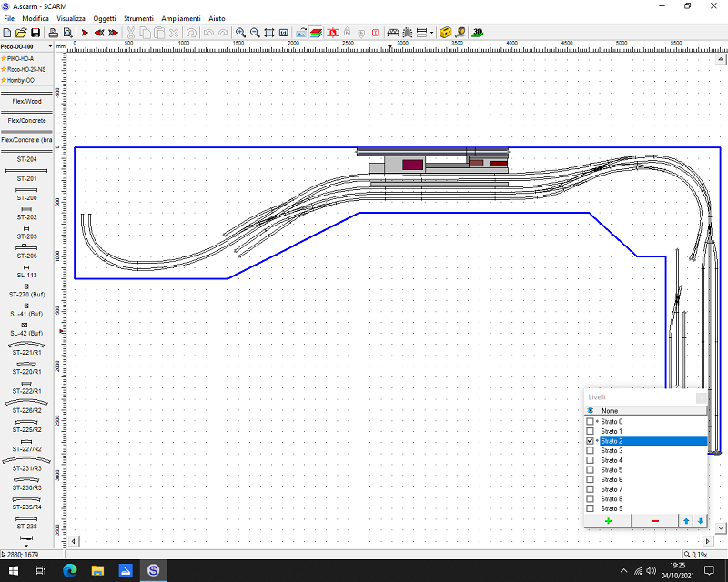Open a layout with the folder icon
Image resolution: width=728 pixels, height=582 pixels.
tap(21, 33)
